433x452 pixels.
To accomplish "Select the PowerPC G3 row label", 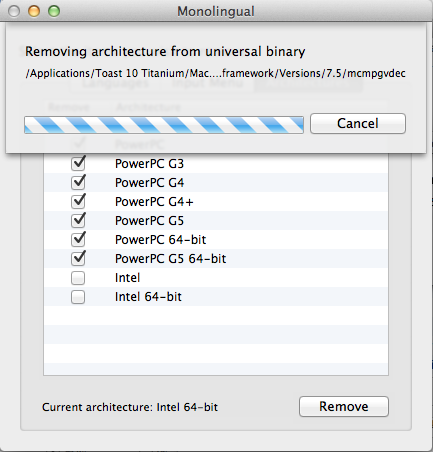I will point(149,164).
